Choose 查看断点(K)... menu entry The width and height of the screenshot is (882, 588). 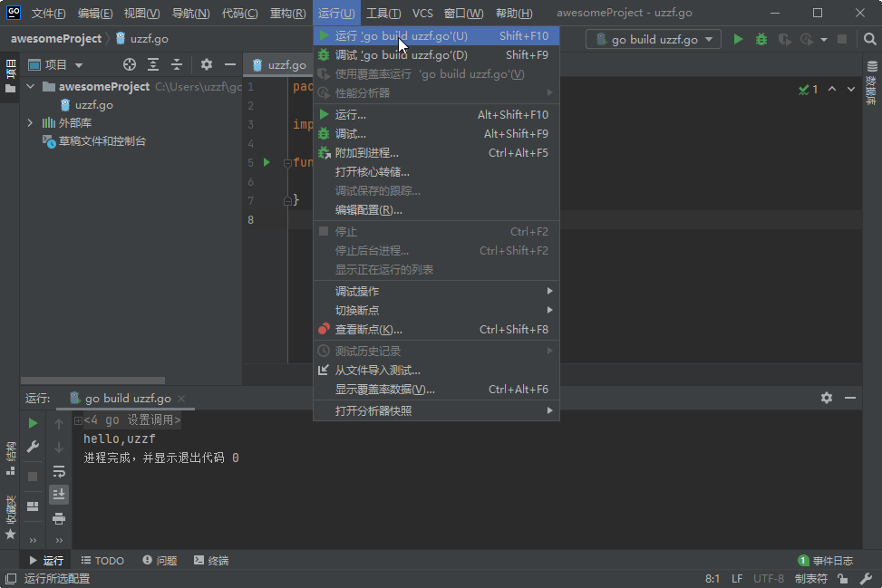(x=437, y=330)
